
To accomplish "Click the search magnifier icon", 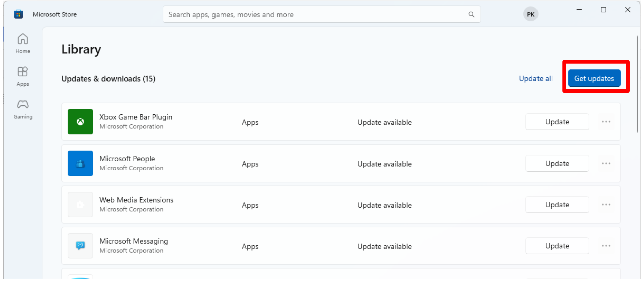I will click(x=471, y=15).
